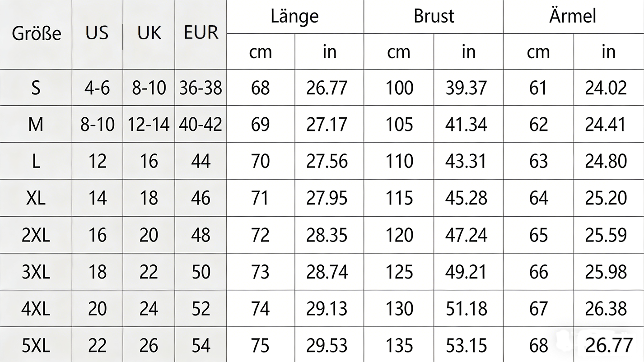
Task: Select the Ärmel column header
Action: point(573,16)
